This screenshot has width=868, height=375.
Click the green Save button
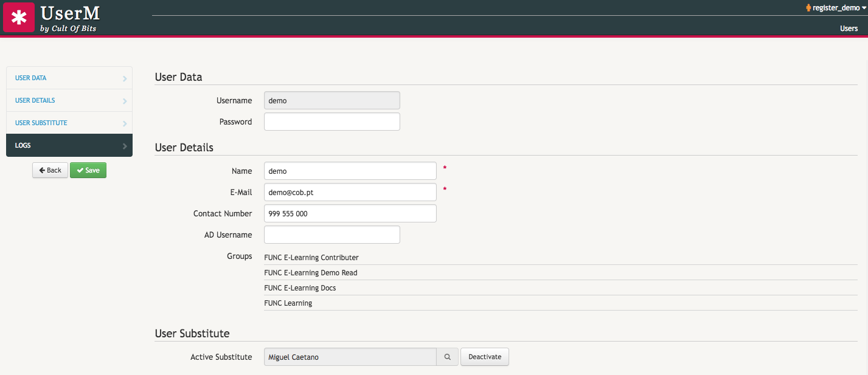click(88, 170)
